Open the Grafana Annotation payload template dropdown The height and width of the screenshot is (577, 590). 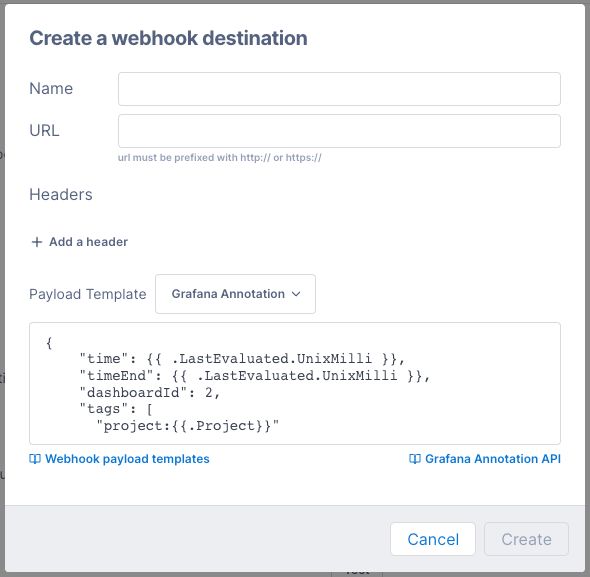235,294
